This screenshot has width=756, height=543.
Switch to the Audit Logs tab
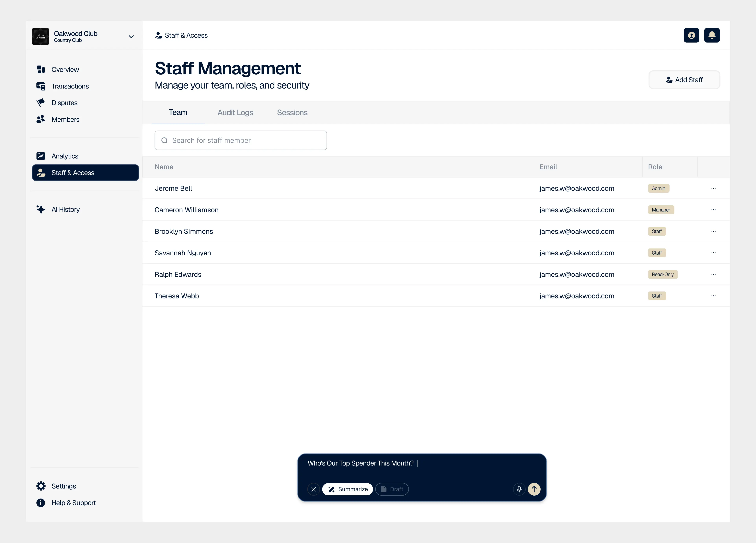tap(235, 112)
